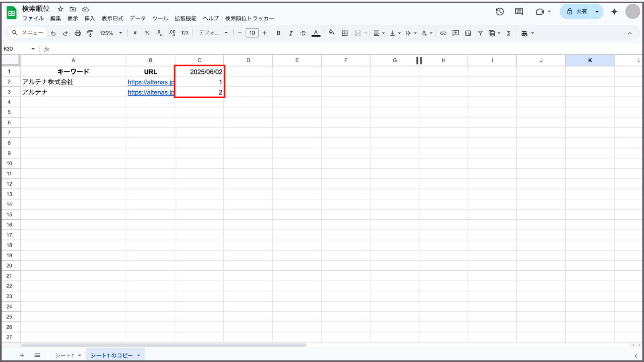Image resolution: width=644 pixels, height=362 pixels.
Task: Insert a chart icon
Action: [x=468, y=33]
